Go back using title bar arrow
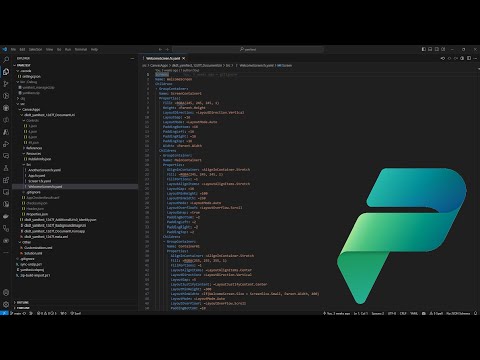Image resolution: width=480 pixels, height=360 pixels. [x=160, y=49]
